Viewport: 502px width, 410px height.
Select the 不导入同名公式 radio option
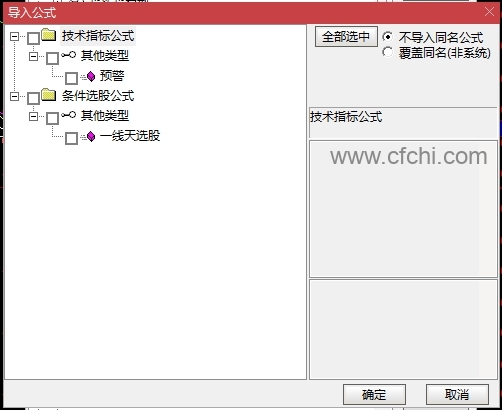(x=387, y=36)
